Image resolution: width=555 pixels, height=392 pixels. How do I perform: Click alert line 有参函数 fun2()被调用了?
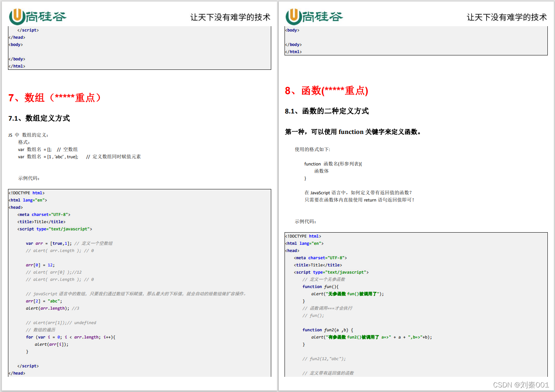point(372,337)
